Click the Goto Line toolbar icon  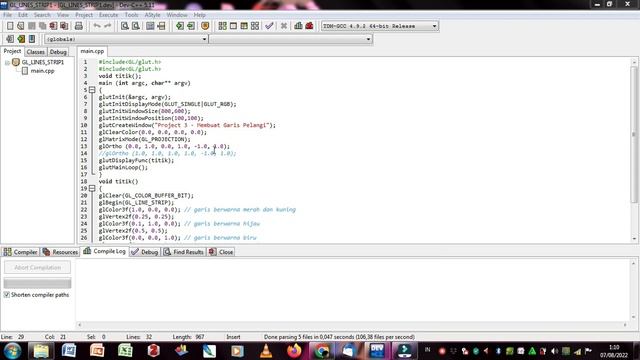pyautogui.click(x=161, y=26)
